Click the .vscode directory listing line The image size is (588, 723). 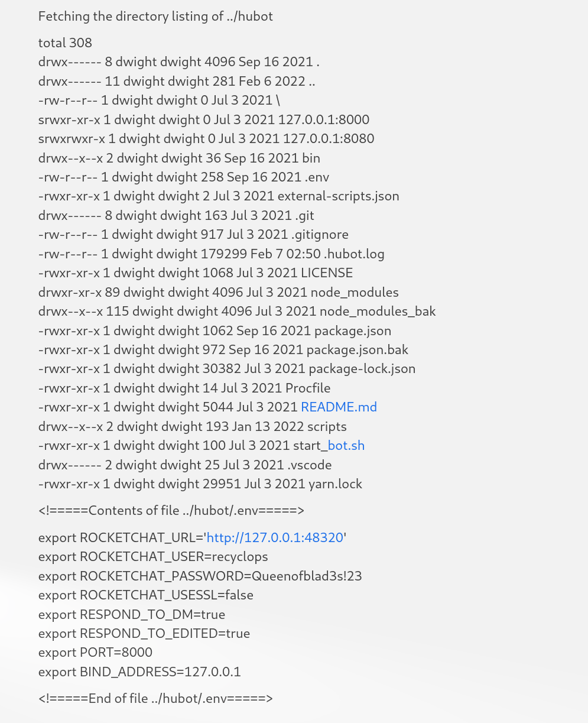(x=185, y=465)
